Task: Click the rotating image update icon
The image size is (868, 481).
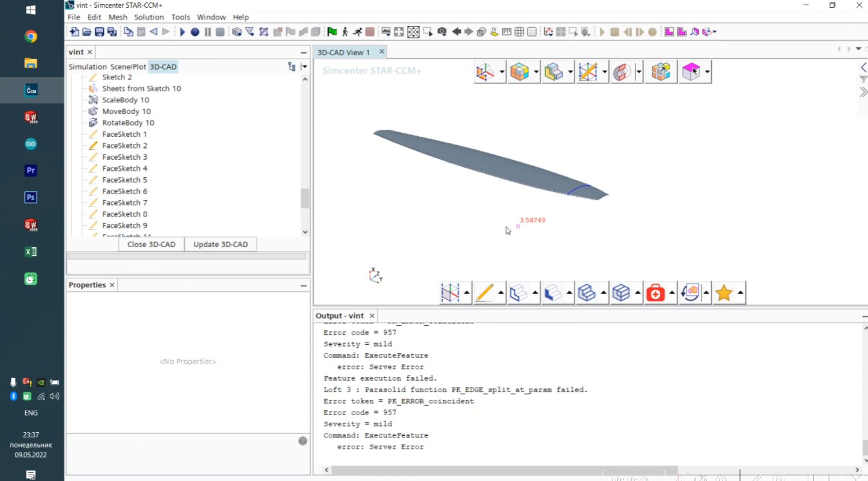Action: pyautogui.click(x=690, y=292)
